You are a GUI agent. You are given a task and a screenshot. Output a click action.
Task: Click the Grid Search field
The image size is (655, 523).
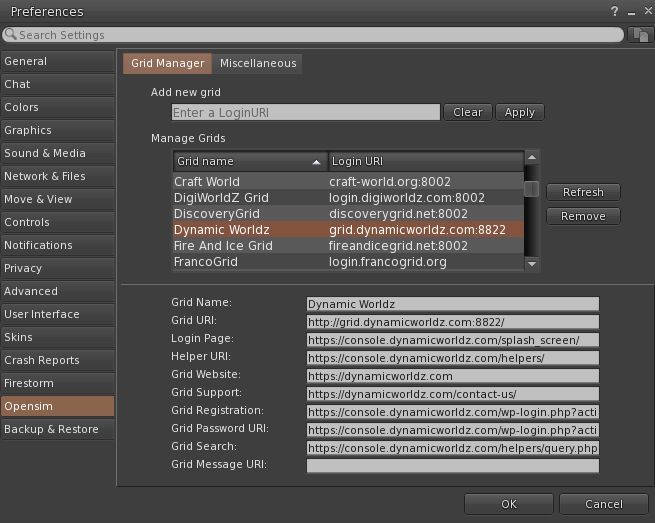453,447
